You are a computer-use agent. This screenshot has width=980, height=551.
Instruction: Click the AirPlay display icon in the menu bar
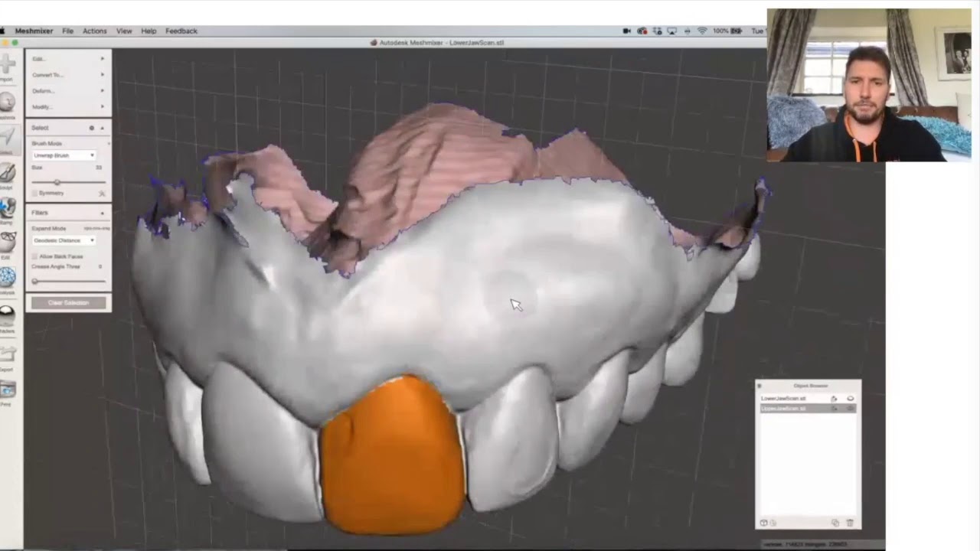pyautogui.click(x=671, y=31)
